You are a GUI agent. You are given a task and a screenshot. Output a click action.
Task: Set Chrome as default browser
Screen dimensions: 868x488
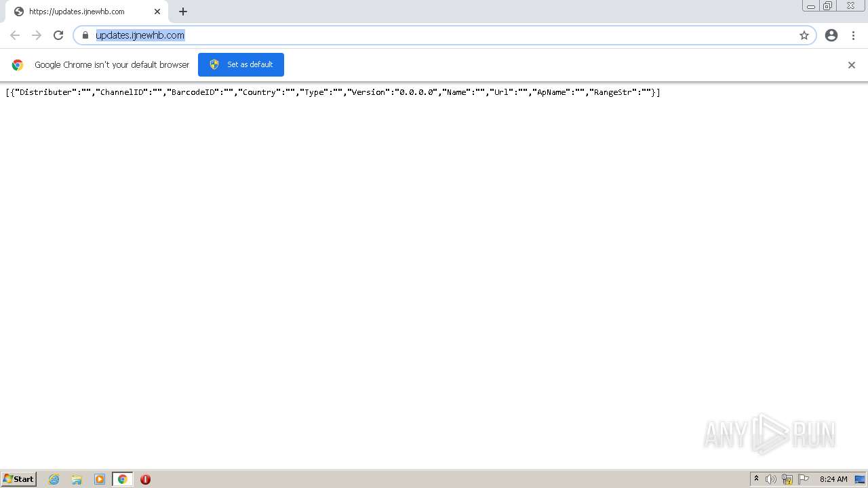[x=241, y=64]
